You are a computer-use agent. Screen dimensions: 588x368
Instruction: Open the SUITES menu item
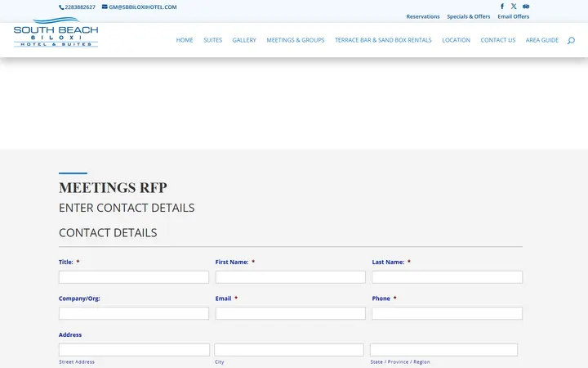212,40
